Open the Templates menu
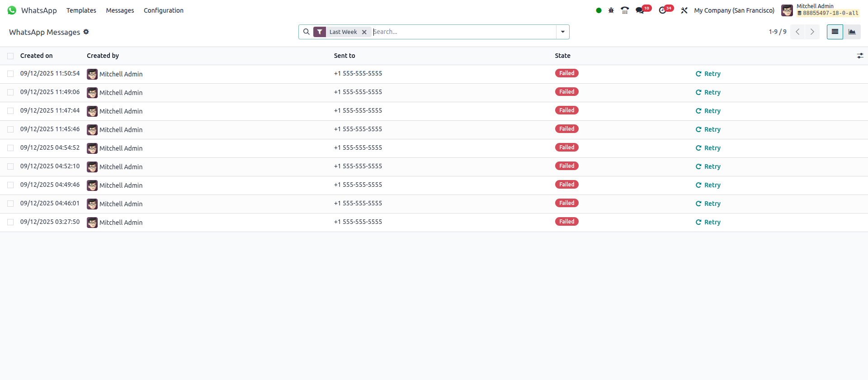Screen dimensions: 868x380 click(81, 10)
